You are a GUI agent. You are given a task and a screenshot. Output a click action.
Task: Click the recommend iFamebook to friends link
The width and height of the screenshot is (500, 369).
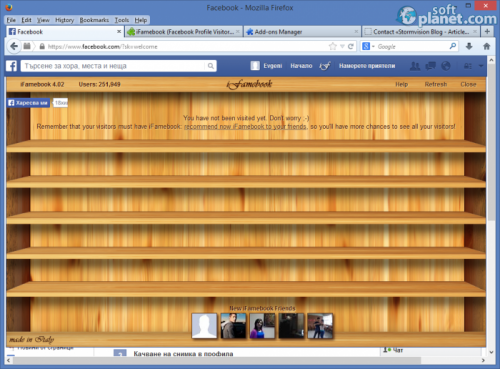(x=245, y=127)
